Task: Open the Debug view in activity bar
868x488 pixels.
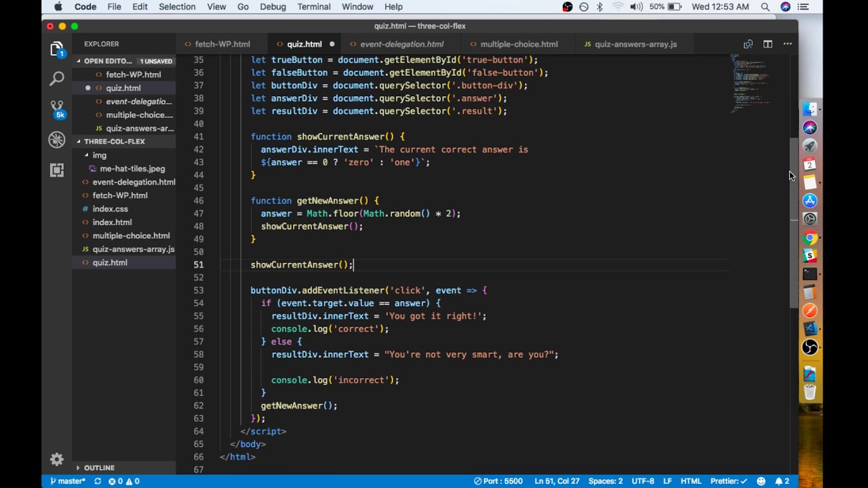Action: (x=57, y=140)
